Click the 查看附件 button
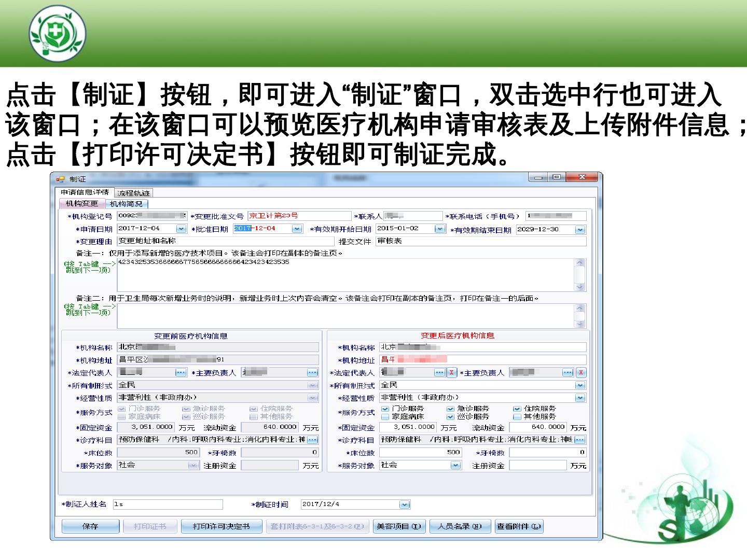This screenshot has width=747, height=560. pyautogui.click(x=519, y=526)
